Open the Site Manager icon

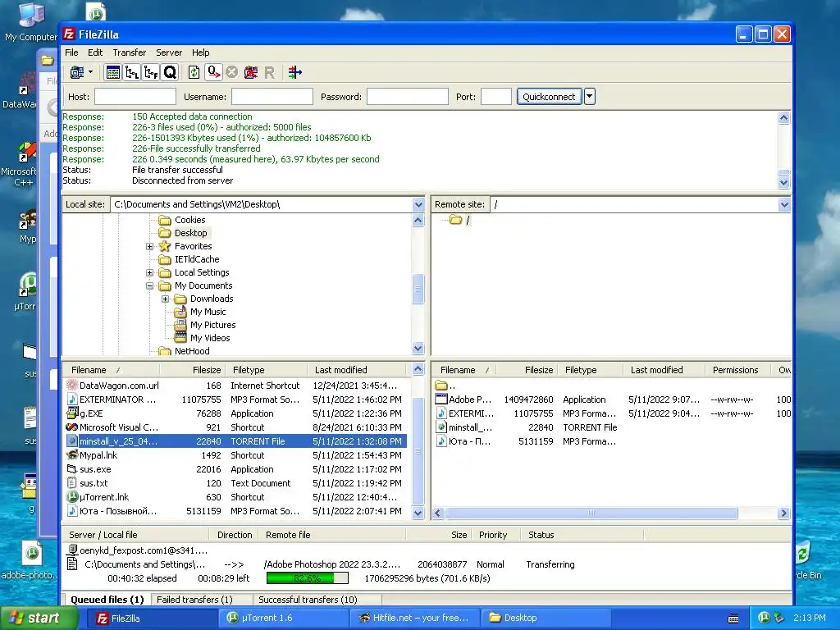point(77,72)
